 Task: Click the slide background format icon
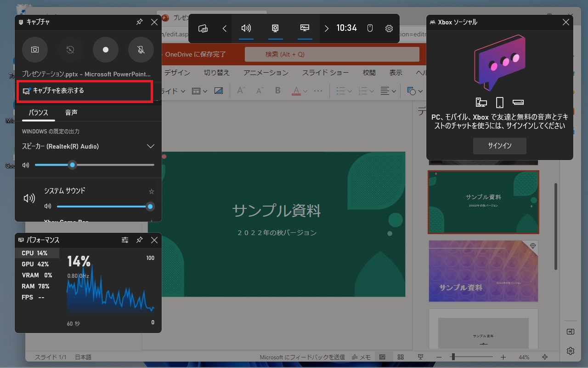[x=219, y=91]
